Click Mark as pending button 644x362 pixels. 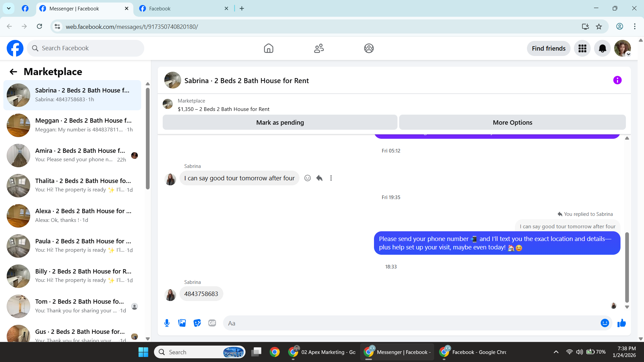point(280,123)
